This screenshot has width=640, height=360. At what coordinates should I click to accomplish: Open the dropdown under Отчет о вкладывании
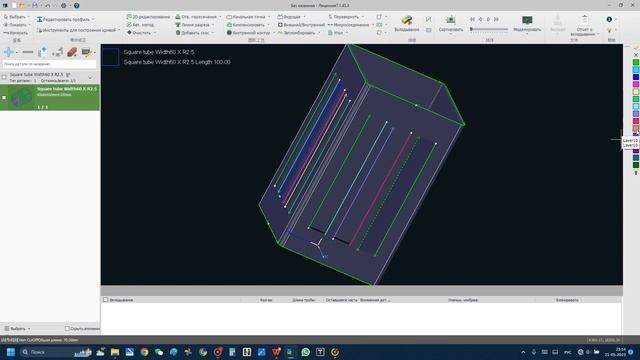coord(598,34)
